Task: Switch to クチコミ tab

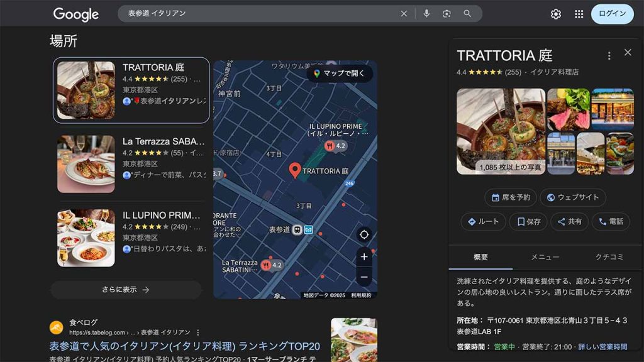Action: (x=609, y=257)
